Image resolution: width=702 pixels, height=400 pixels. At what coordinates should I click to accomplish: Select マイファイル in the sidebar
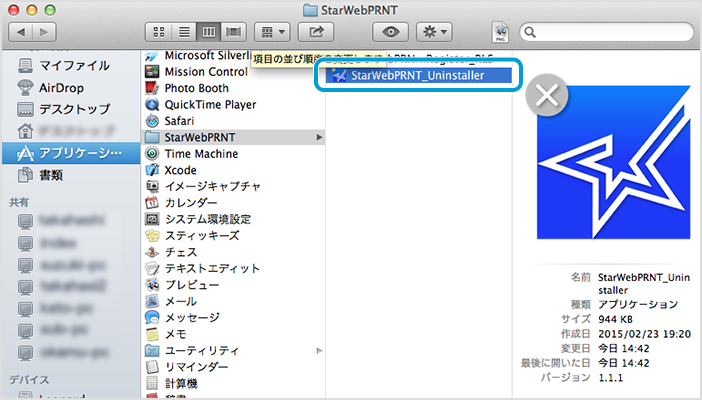(71, 66)
